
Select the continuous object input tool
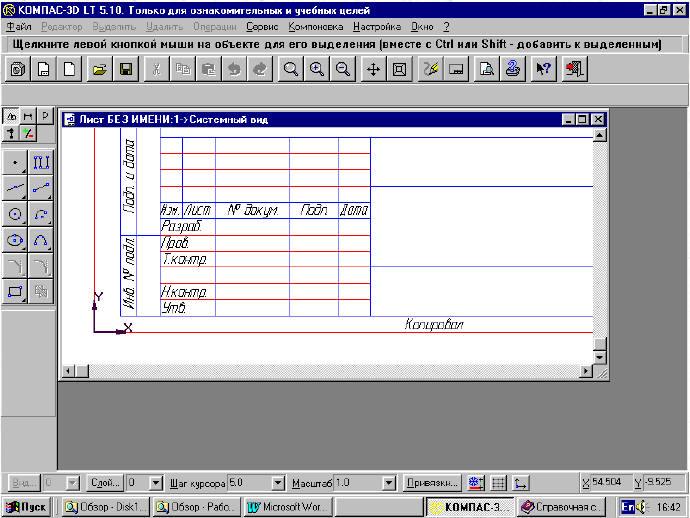(x=40, y=162)
